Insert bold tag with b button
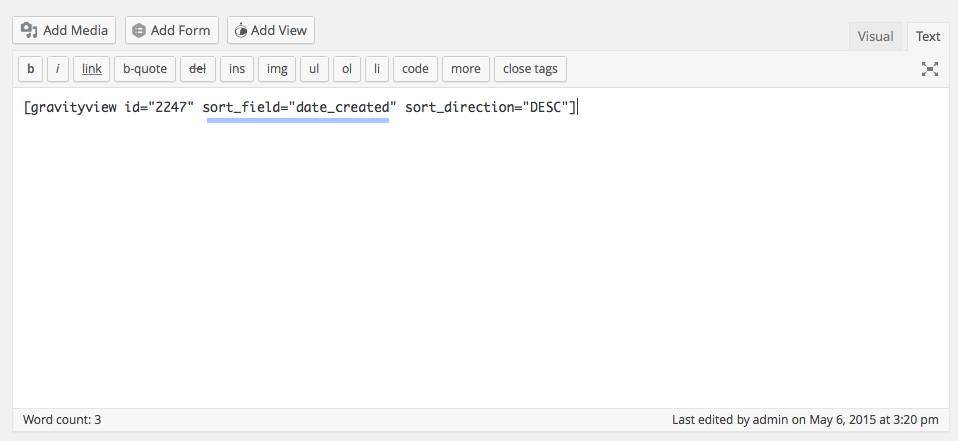 [31, 69]
